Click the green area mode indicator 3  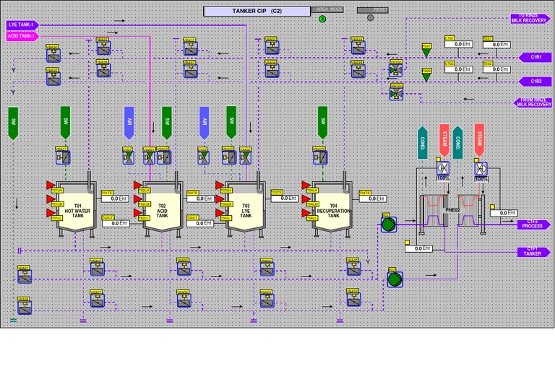[322, 19]
